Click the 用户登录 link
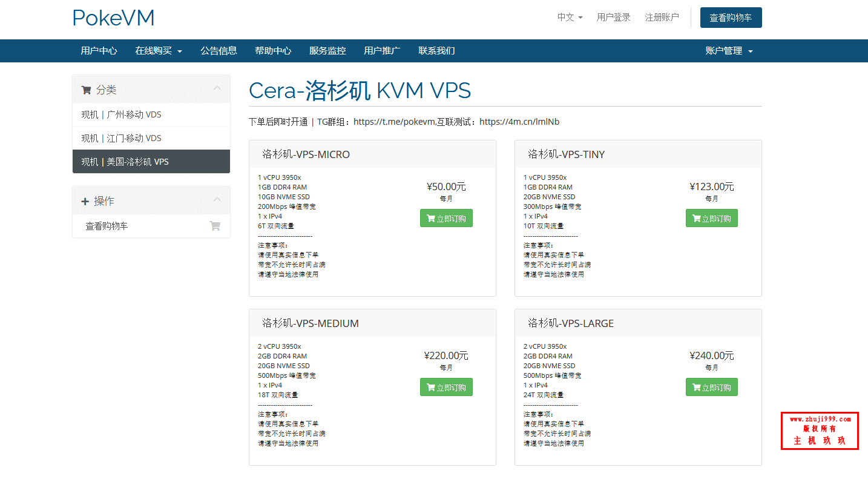868x479 pixels. pos(613,18)
